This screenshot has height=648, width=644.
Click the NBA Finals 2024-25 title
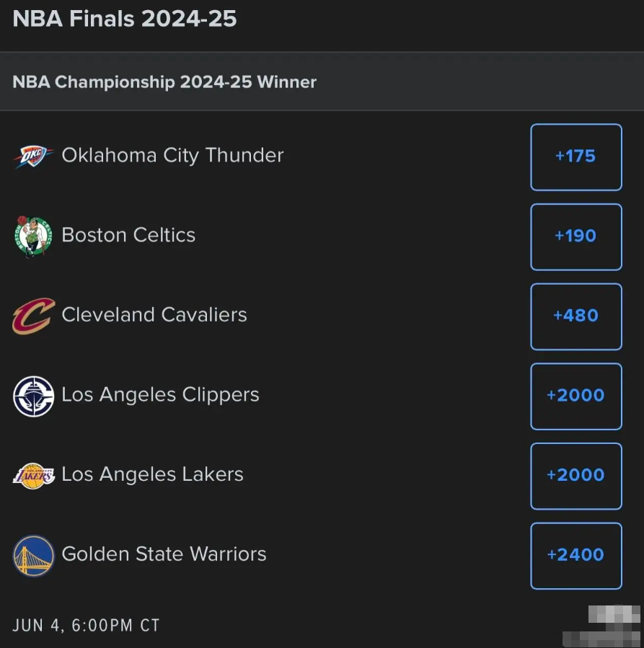(x=125, y=19)
